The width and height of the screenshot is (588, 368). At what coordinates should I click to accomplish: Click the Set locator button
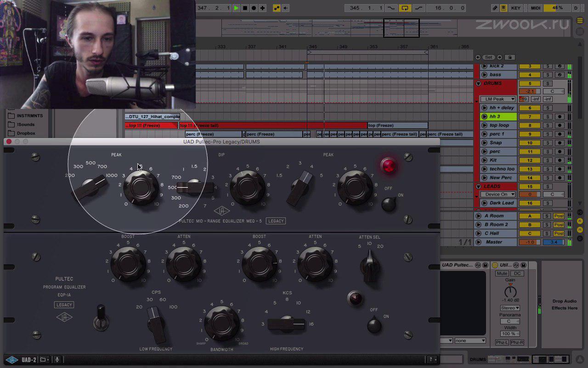488,57
